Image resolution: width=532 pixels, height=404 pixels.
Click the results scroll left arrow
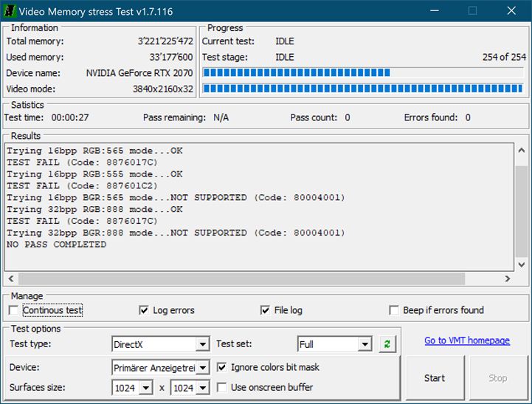point(11,278)
